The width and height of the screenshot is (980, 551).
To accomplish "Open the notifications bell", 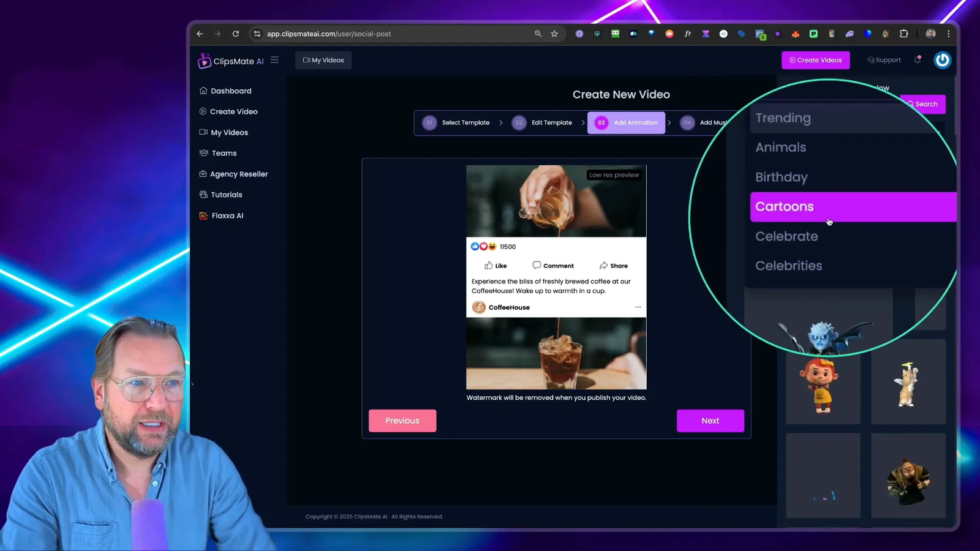I will pos(918,59).
